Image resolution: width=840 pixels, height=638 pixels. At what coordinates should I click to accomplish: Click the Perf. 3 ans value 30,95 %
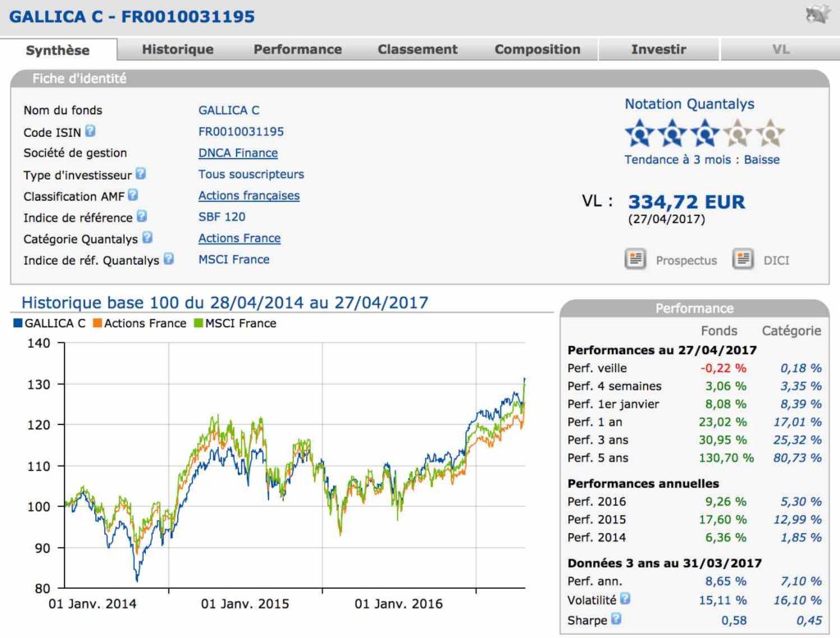pyautogui.click(x=723, y=440)
